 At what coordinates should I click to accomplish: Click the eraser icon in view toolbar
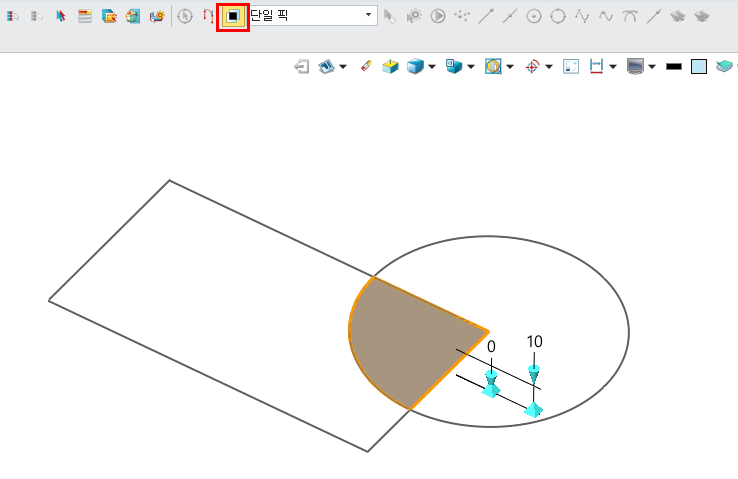point(366,66)
